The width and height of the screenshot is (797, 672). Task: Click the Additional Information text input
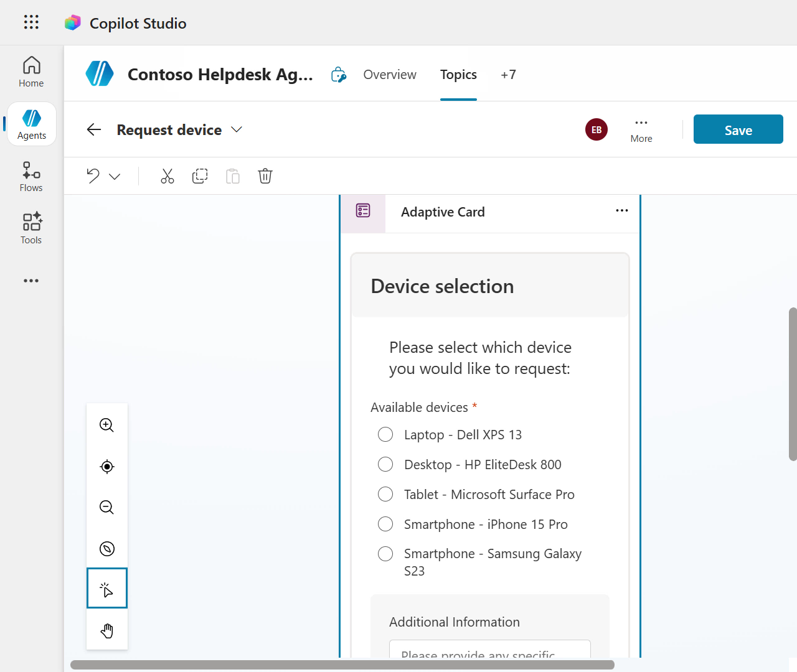coord(489,653)
